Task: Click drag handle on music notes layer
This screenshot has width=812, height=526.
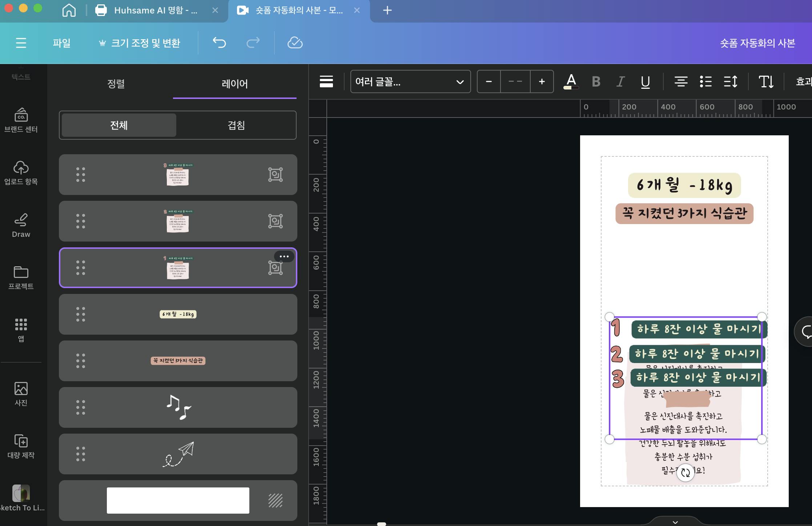Action: 81,407
